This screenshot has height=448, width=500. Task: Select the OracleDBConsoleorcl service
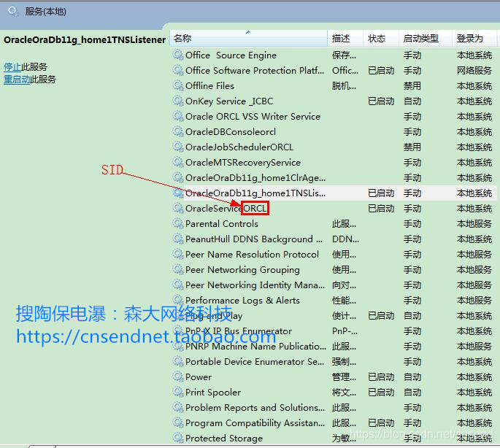334,131
